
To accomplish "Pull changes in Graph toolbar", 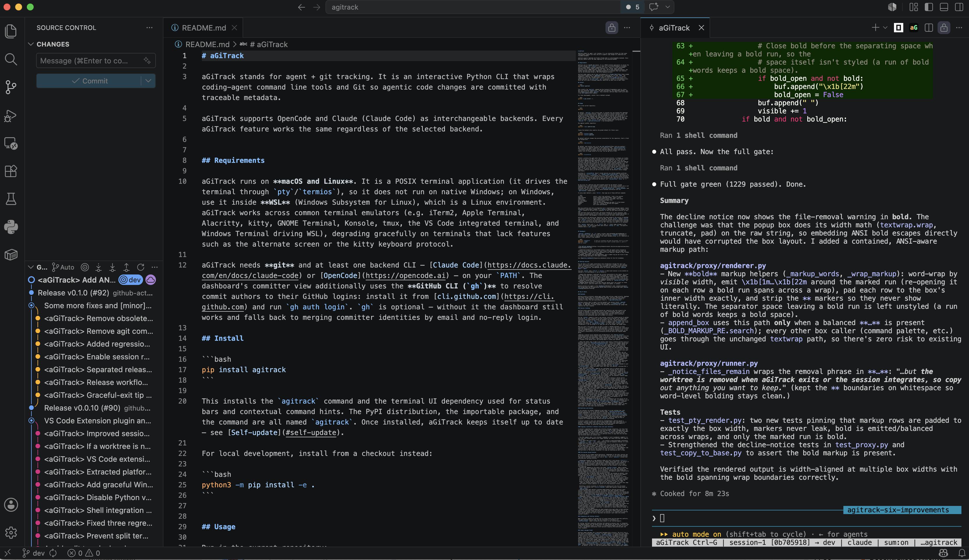I will [x=112, y=267].
